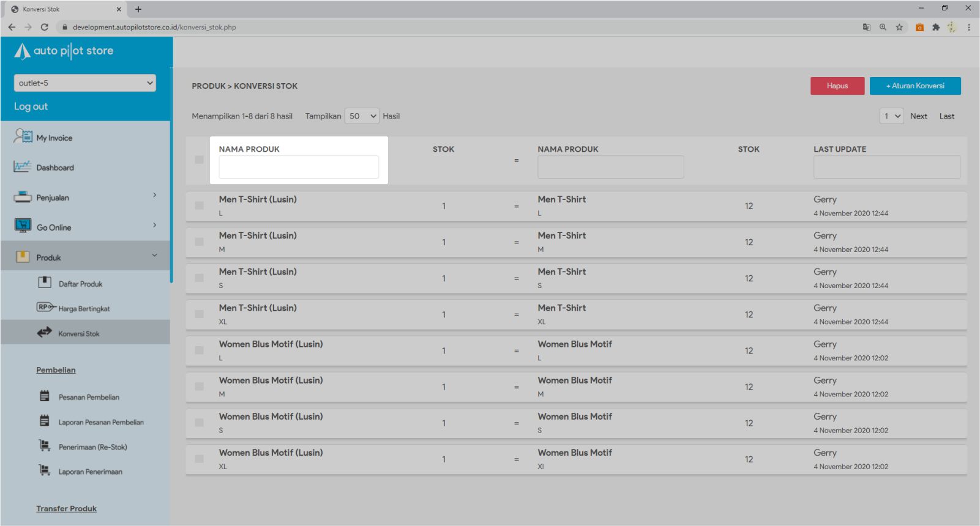
Task: Click the + Aturan Konversi button
Action: point(915,86)
